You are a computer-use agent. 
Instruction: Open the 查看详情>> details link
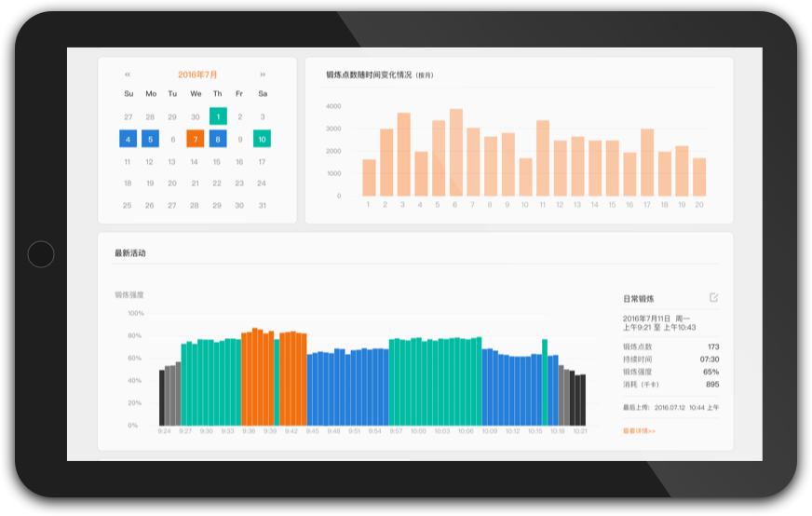coord(639,431)
